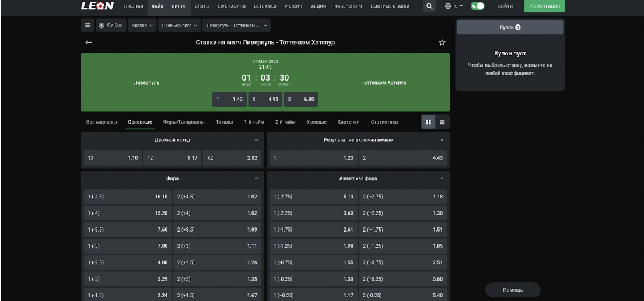
Task: Select double chance X2 at 2.82
Action: coord(232,157)
